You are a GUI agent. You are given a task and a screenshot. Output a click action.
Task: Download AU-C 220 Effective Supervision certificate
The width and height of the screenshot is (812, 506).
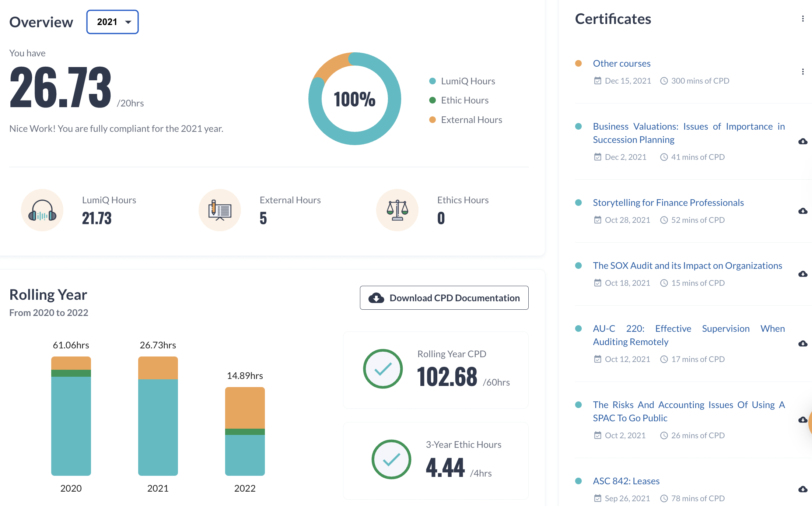pos(803,344)
